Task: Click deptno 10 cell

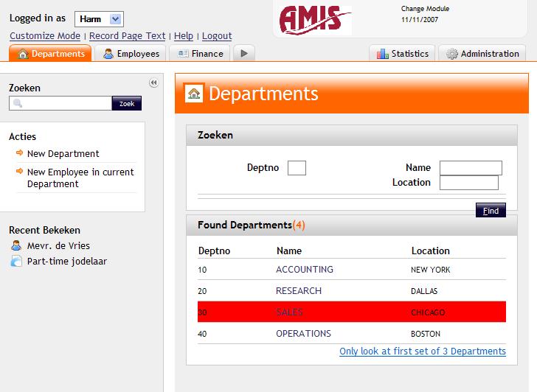Action: tap(202, 270)
